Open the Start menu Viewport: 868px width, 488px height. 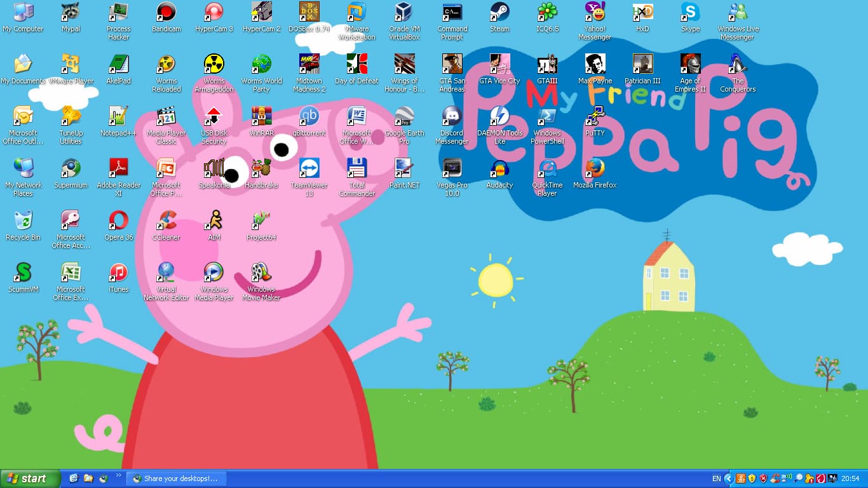point(31,478)
